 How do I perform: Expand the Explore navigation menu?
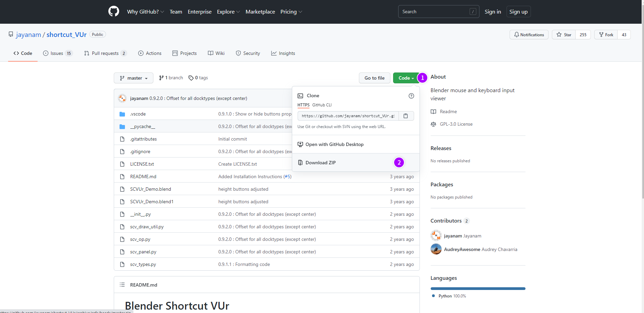(x=229, y=12)
